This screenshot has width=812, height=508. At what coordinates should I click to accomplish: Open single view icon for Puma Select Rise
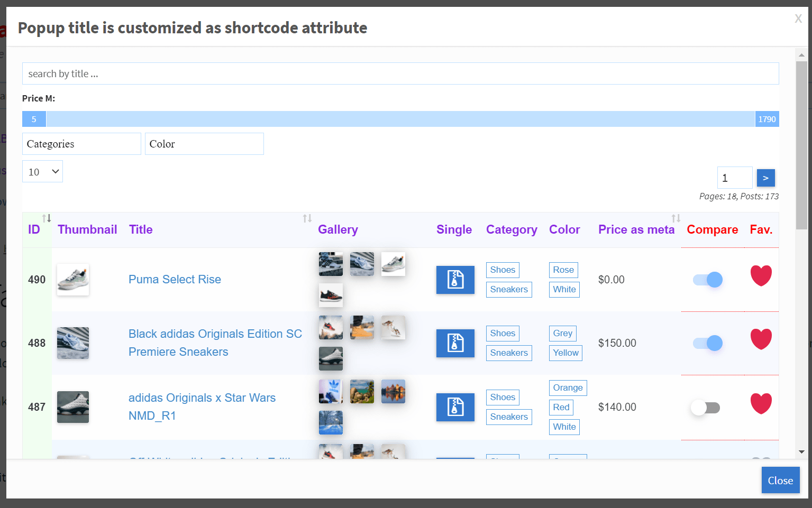(455, 280)
